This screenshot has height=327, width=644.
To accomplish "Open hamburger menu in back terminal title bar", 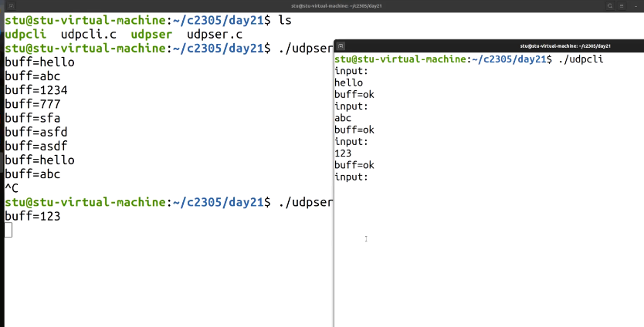I will click(x=622, y=5).
